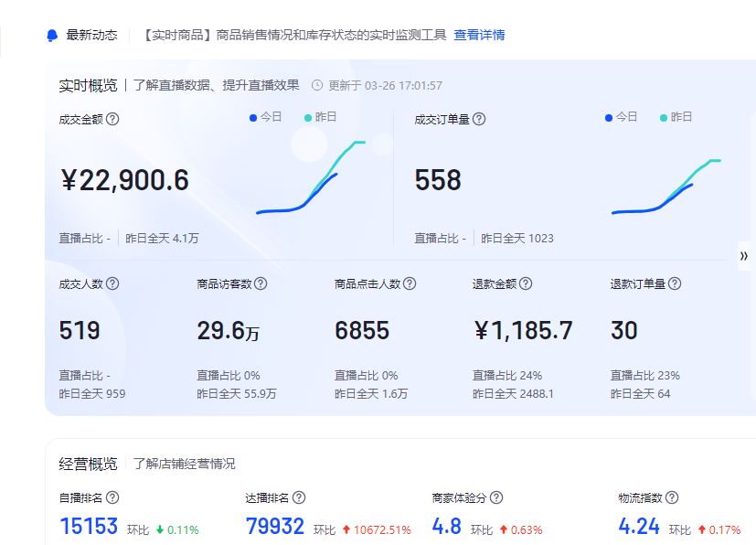Click the blue 今日 legend color dot
The width and height of the screenshot is (756, 545).
[254, 118]
